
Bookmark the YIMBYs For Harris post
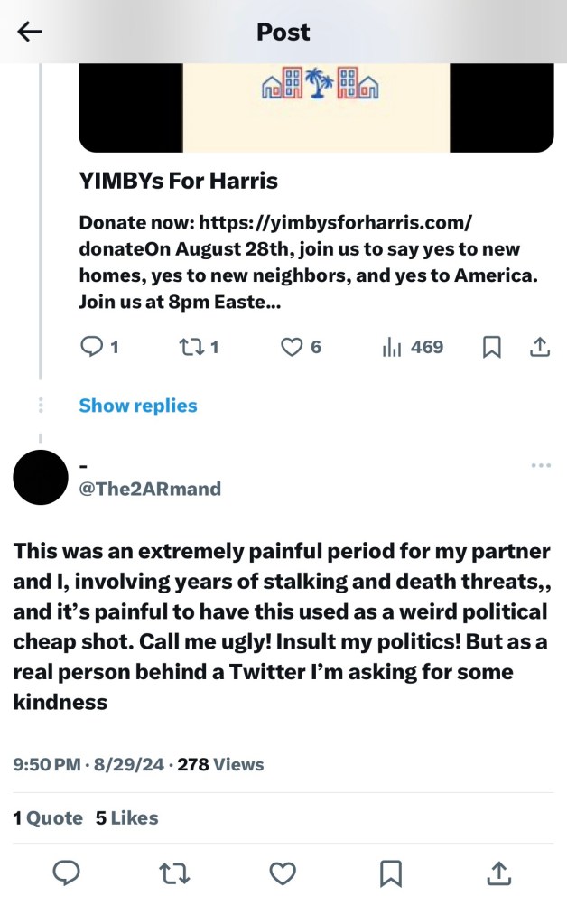coord(492,347)
